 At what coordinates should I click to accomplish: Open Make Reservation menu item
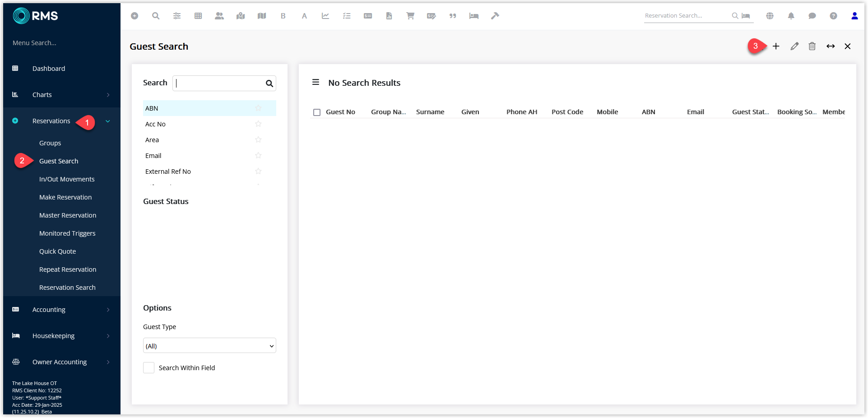(x=65, y=197)
